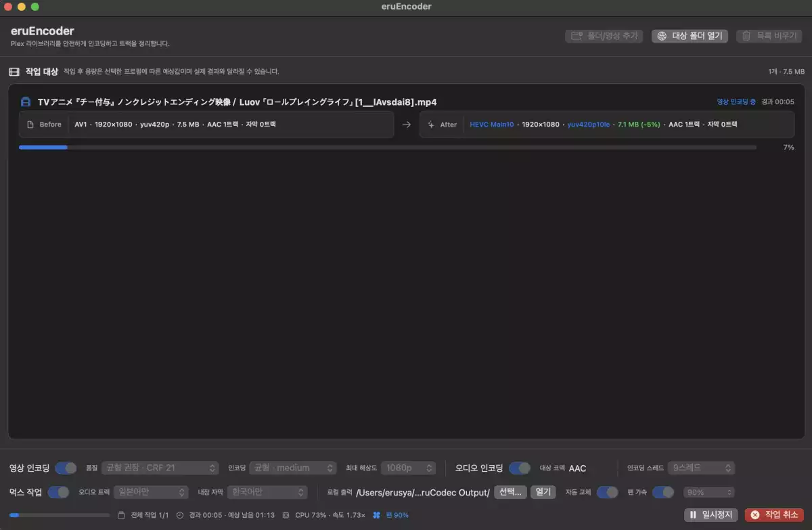Click the 목록 비우기 button

770,36
